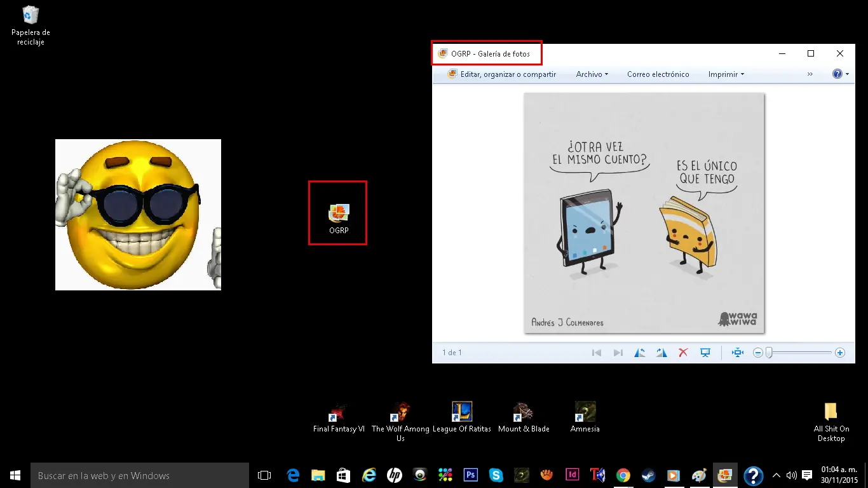This screenshot has width=868, height=488.
Task: Maximize the Galería de fotos window
Action: pyautogui.click(x=811, y=53)
